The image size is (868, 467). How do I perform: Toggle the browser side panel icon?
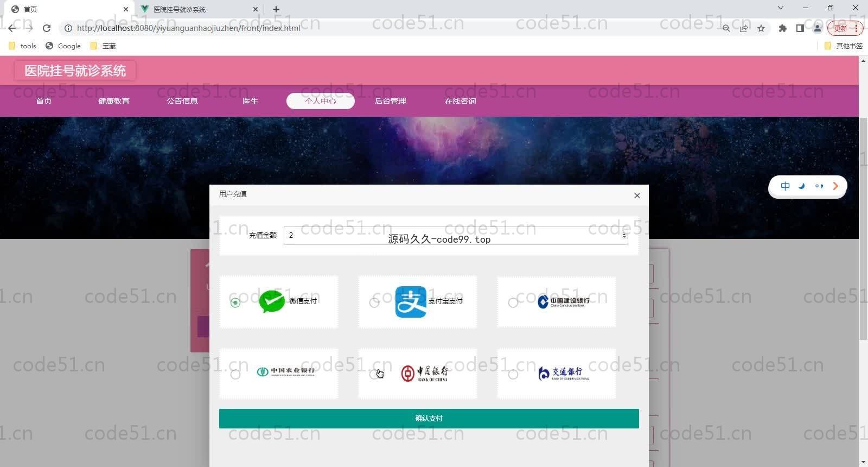(x=800, y=28)
